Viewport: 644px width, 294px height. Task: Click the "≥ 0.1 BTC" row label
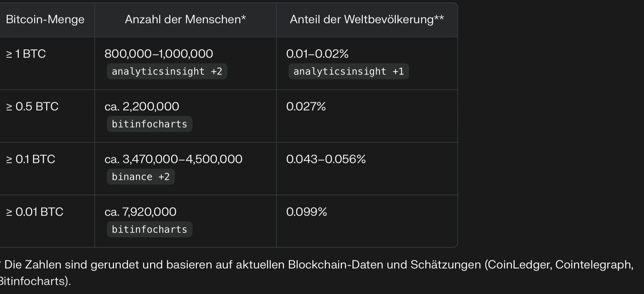click(x=31, y=159)
